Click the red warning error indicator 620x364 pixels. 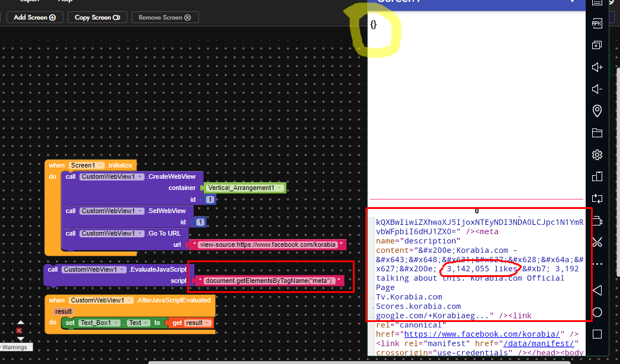(19, 331)
